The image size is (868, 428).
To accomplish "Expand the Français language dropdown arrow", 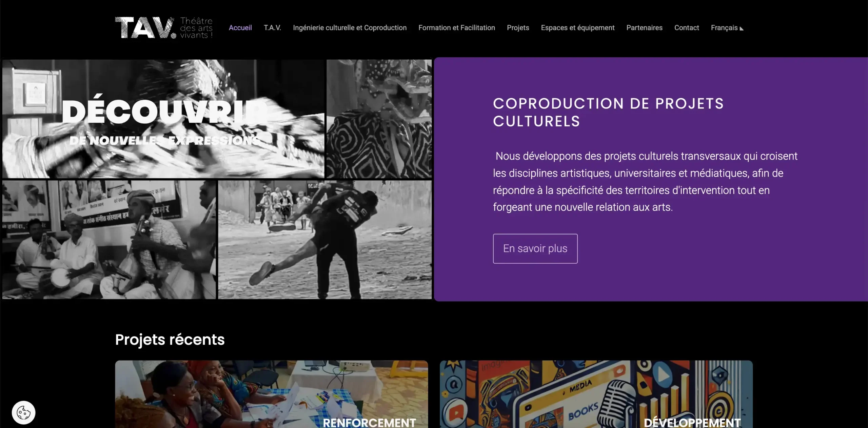I will coord(742,28).
